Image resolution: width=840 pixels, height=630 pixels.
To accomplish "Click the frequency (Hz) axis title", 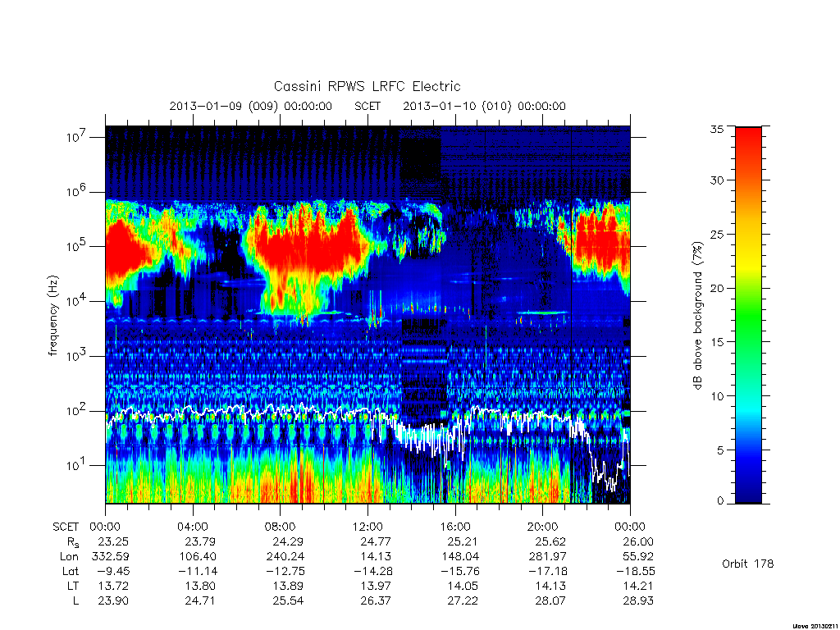I will click(52, 316).
